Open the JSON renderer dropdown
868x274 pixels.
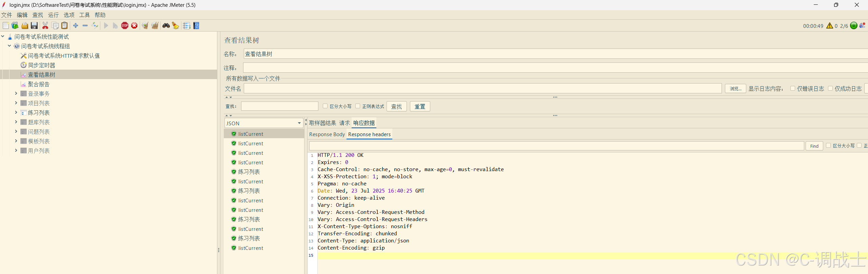click(263, 123)
